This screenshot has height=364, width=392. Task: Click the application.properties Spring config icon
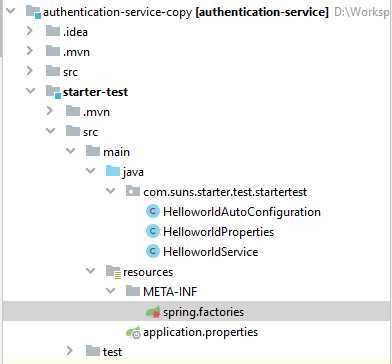tap(134, 332)
